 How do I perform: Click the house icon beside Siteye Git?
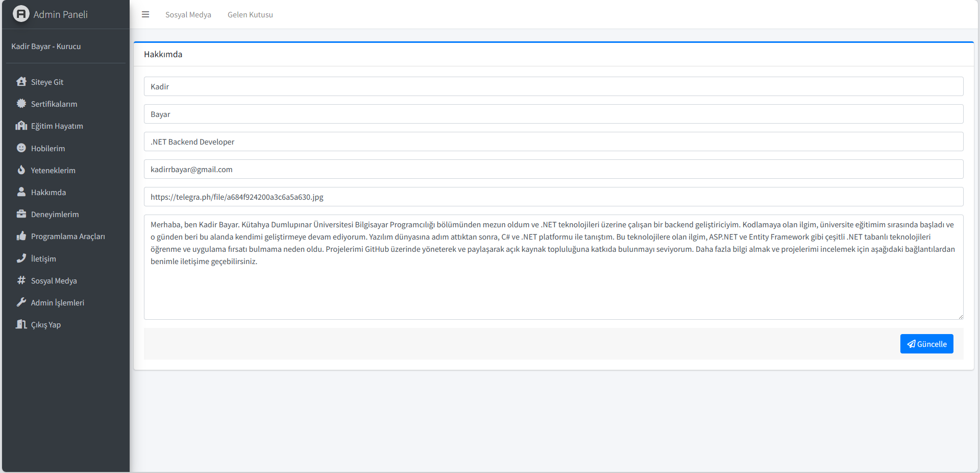[x=21, y=82]
